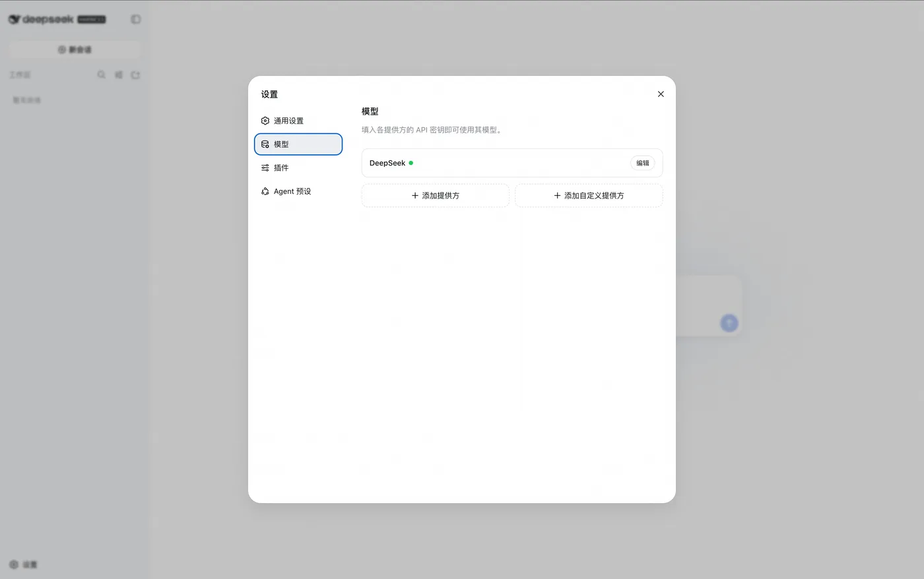Screen dimensions: 924x579
Task: Click 添加自定义提供方 button
Action: pos(589,196)
